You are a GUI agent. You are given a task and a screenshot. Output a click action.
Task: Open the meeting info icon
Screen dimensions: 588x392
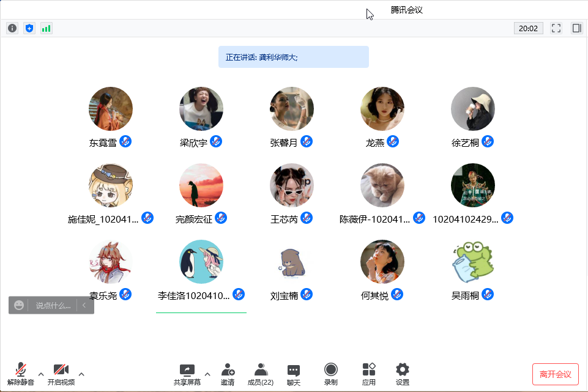12,28
